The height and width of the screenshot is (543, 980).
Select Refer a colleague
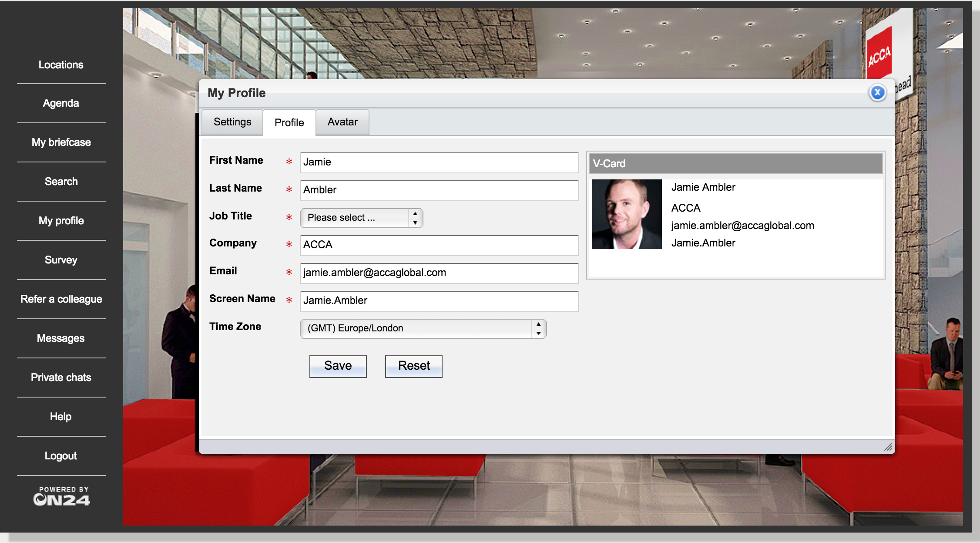61,299
